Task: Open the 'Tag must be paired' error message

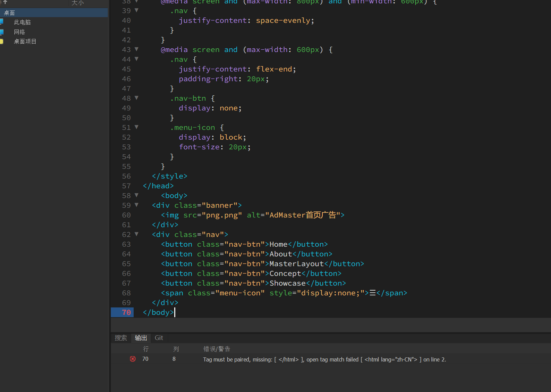Action: (324, 359)
